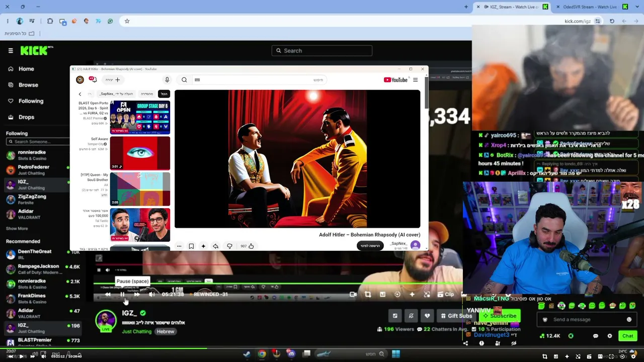Image resolution: width=644 pixels, height=362 pixels.
Task: Open YTP Queen SouS Brother thumbnail
Action: pos(140,189)
